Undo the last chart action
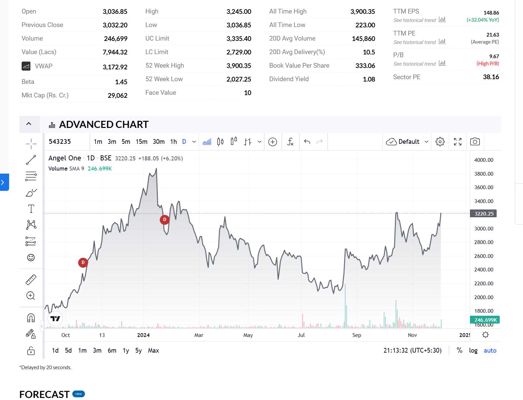 point(307,142)
